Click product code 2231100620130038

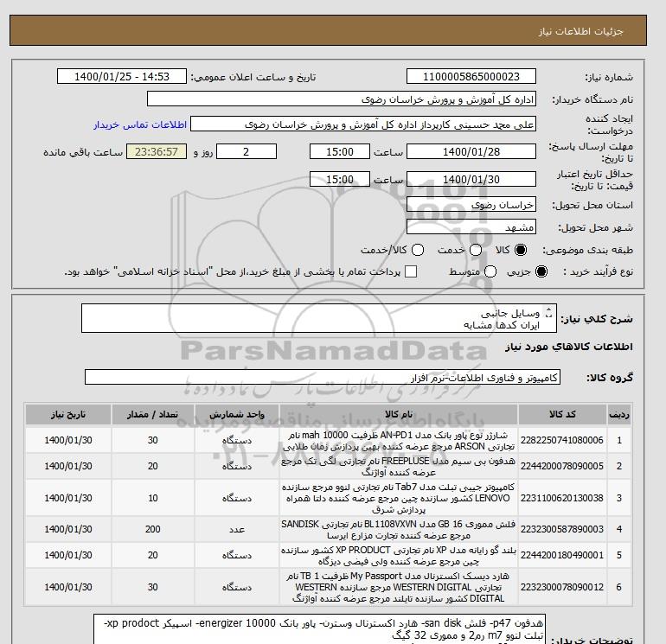pos(562,498)
